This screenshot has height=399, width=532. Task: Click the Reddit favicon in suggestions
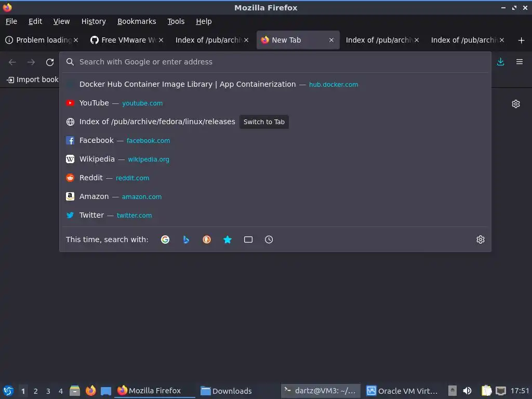coord(70,178)
